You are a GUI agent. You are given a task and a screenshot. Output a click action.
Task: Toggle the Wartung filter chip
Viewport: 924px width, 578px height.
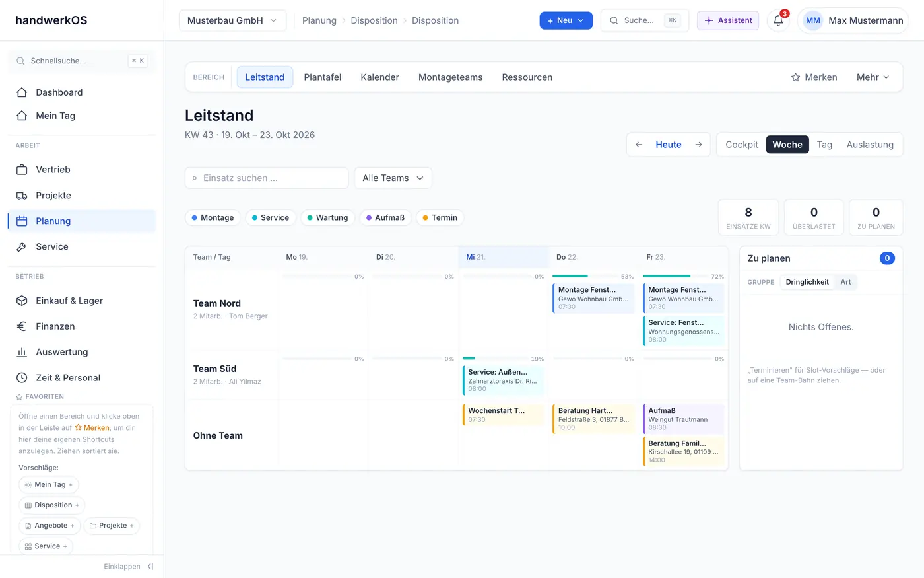coord(327,217)
